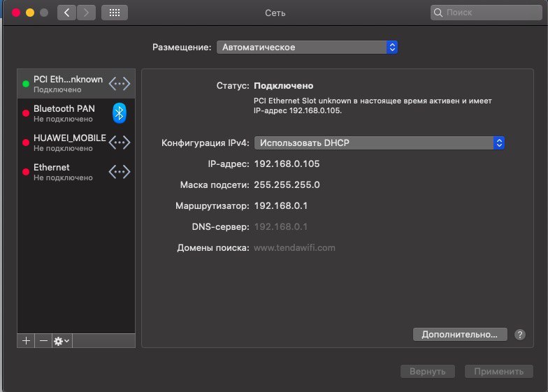This screenshot has width=548, height=392.
Task: Open the help question mark button
Action: 519,335
